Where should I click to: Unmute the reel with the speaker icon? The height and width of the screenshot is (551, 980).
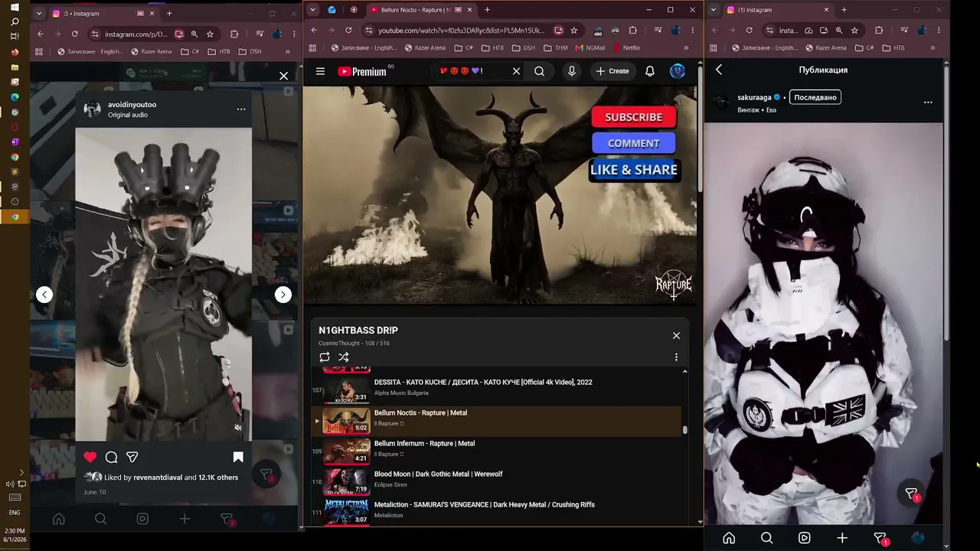pos(238,428)
